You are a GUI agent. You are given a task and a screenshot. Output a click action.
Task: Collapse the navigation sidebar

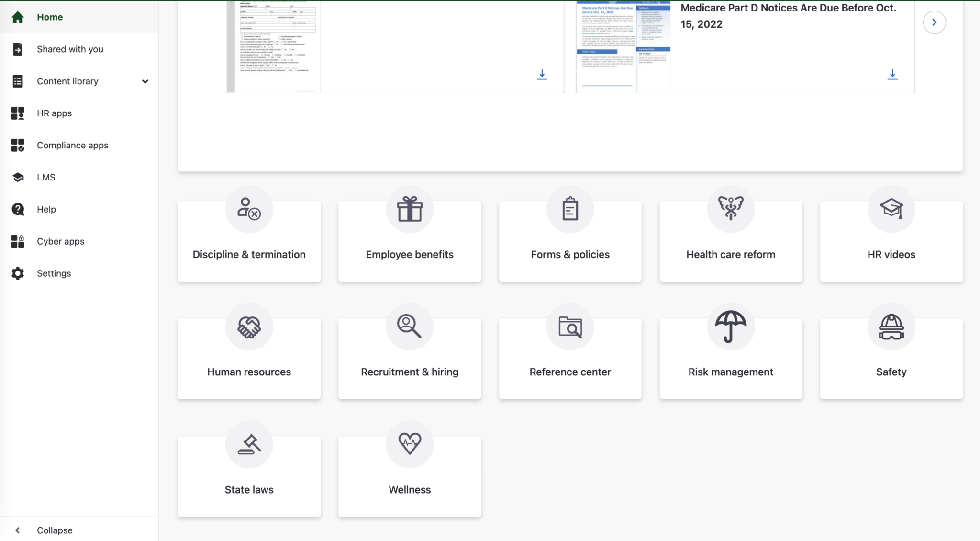click(x=54, y=530)
